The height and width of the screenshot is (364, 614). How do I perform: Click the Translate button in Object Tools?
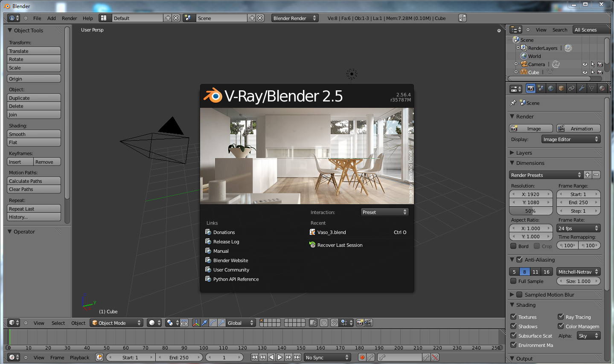[34, 51]
